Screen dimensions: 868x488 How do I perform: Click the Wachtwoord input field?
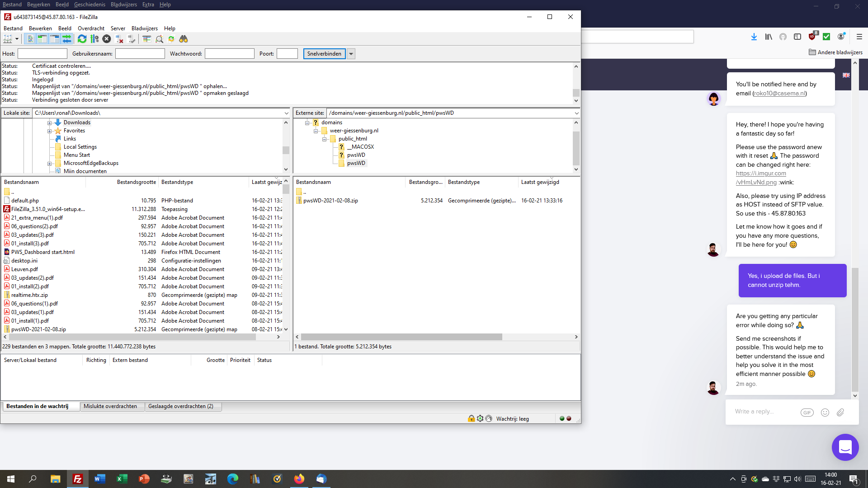pos(230,54)
